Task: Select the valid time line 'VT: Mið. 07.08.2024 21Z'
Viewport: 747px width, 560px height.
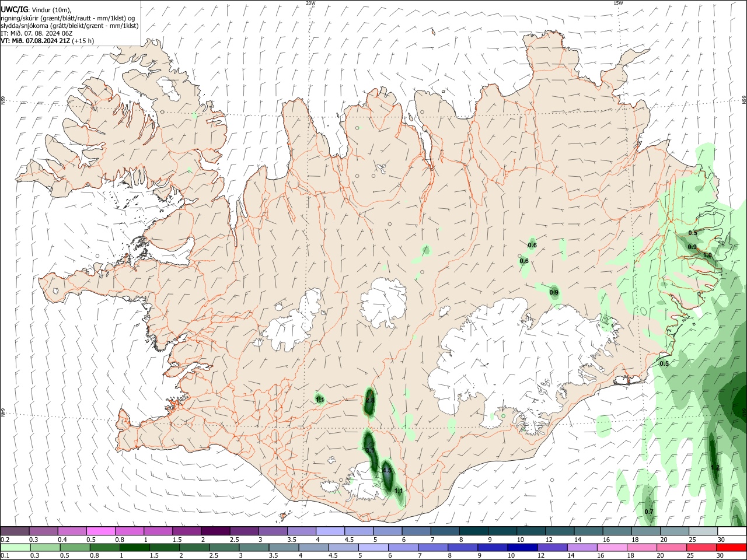Action: (x=36, y=41)
